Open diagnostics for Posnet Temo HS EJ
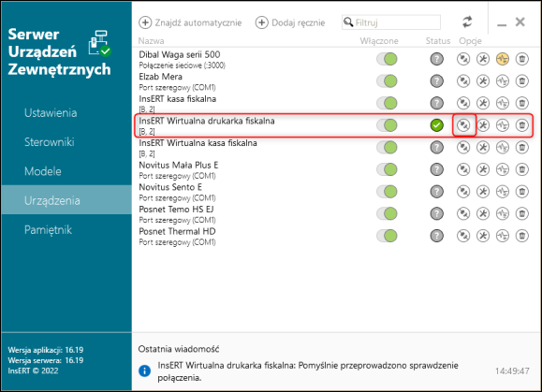This screenshot has width=542, height=392. coord(503,214)
